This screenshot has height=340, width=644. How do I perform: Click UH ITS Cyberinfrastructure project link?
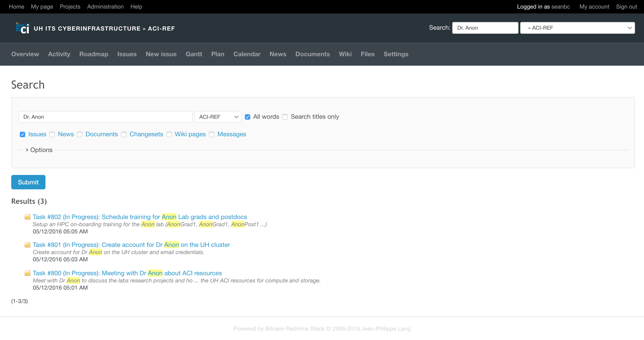click(x=87, y=29)
